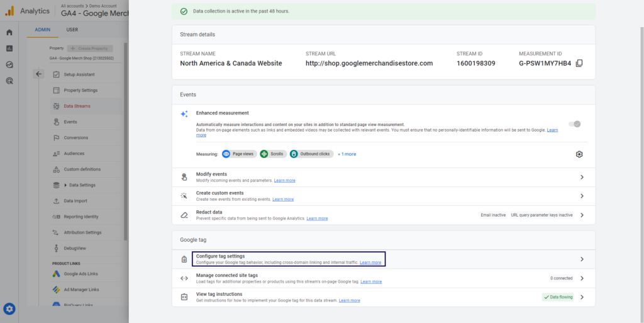The height and width of the screenshot is (323, 644).
Task: Open View tag instructions chevron
Action: pyautogui.click(x=582, y=297)
